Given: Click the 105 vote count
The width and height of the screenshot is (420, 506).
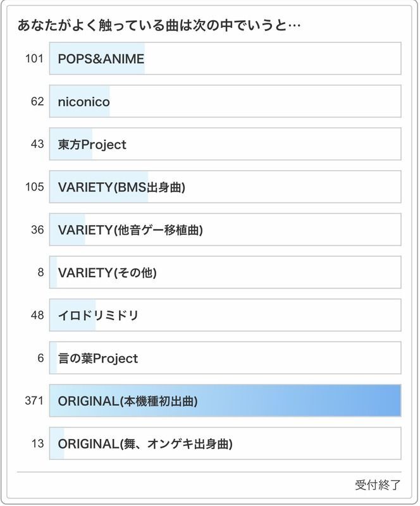Looking at the screenshot, I should (34, 187).
